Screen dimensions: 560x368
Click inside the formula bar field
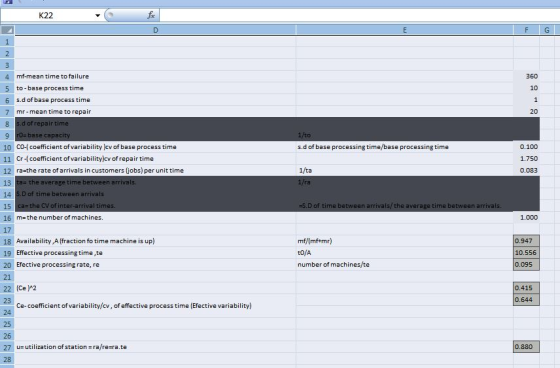pos(360,15)
